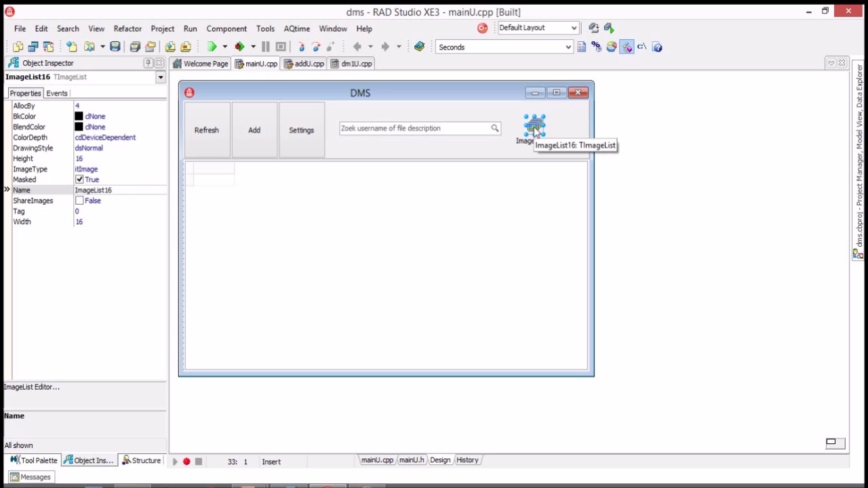Image resolution: width=868 pixels, height=488 pixels.
Task: Open the Seconds units dropdown
Action: click(x=568, y=47)
